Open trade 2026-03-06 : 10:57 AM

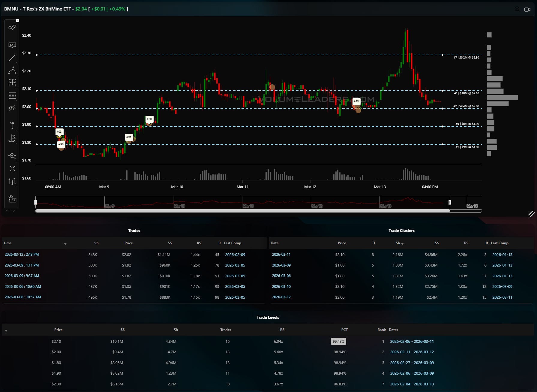[23, 297]
